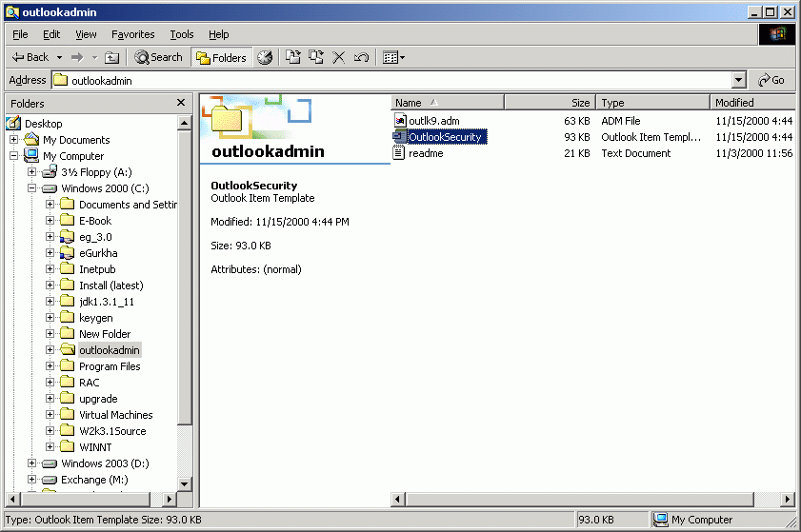The image size is (801, 532).
Task: Click the Forward arrow toolbar button
Action: (77, 57)
